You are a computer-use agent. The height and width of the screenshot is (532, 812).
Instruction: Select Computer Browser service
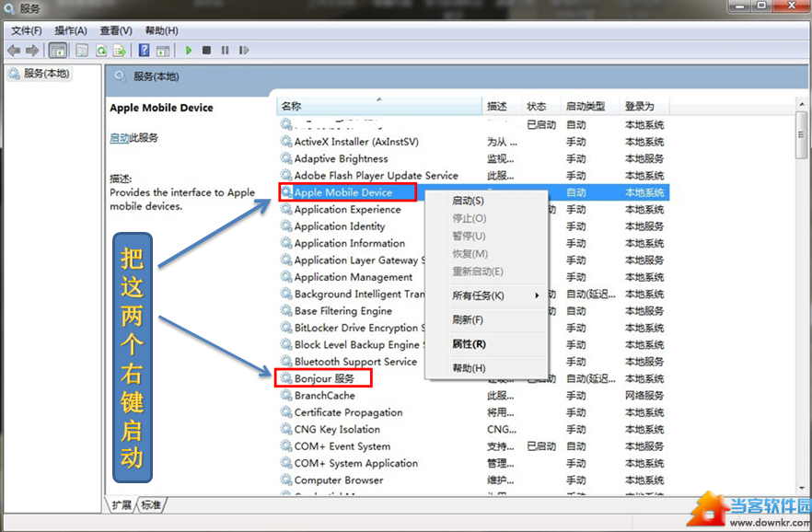coord(339,480)
